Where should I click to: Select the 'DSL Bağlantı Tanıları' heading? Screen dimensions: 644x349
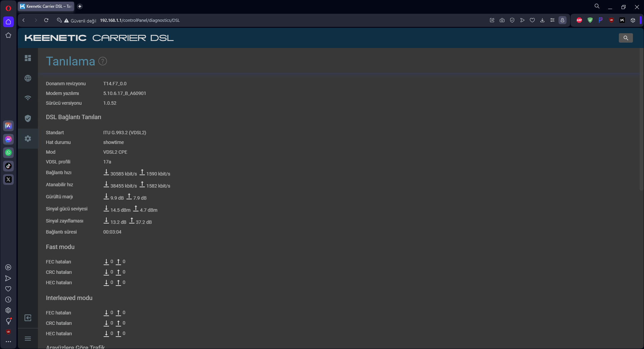click(73, 117)
